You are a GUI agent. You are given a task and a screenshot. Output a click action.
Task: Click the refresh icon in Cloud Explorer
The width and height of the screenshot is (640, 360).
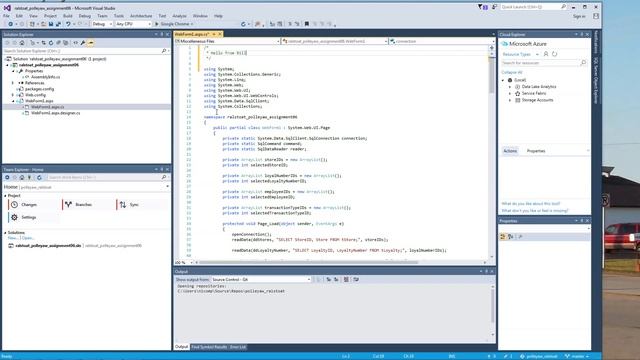pyautogui.click(x=554, y=54)
